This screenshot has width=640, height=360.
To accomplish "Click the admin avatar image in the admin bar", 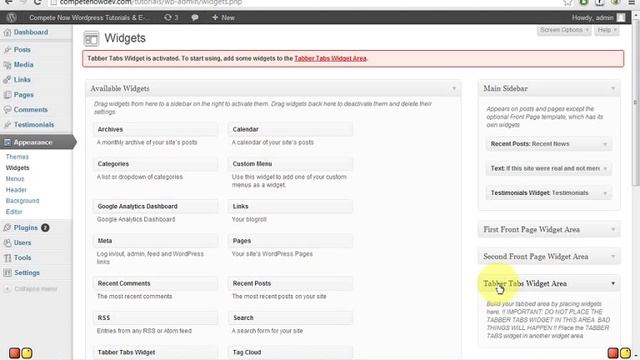I will tap(621, 18).
